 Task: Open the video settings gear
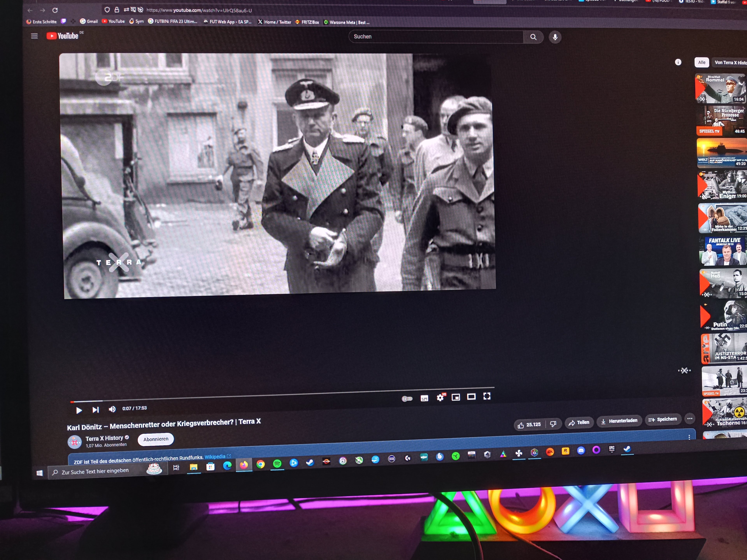pyautogui.click(x=440, y=398)
